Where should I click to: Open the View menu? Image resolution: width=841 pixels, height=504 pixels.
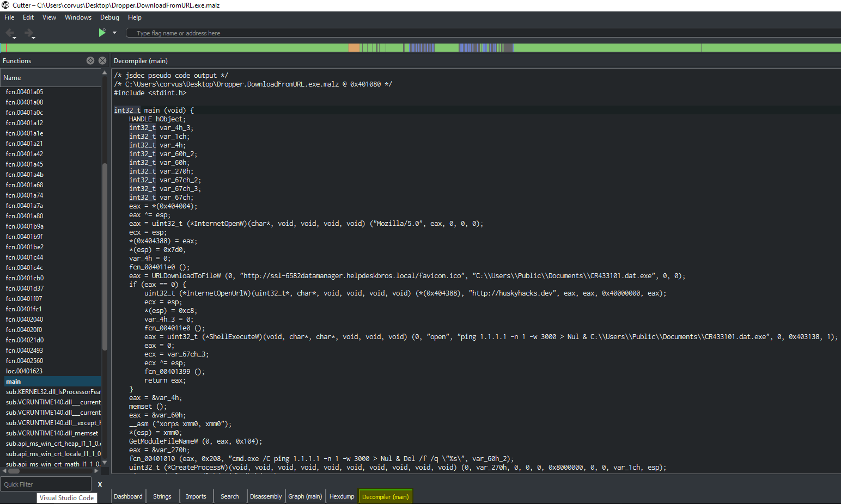[49, 17]
